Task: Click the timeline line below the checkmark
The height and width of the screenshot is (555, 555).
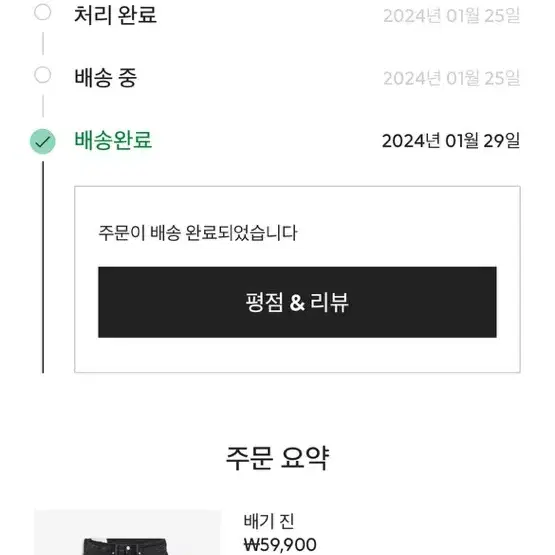Action: click(43, 267)
